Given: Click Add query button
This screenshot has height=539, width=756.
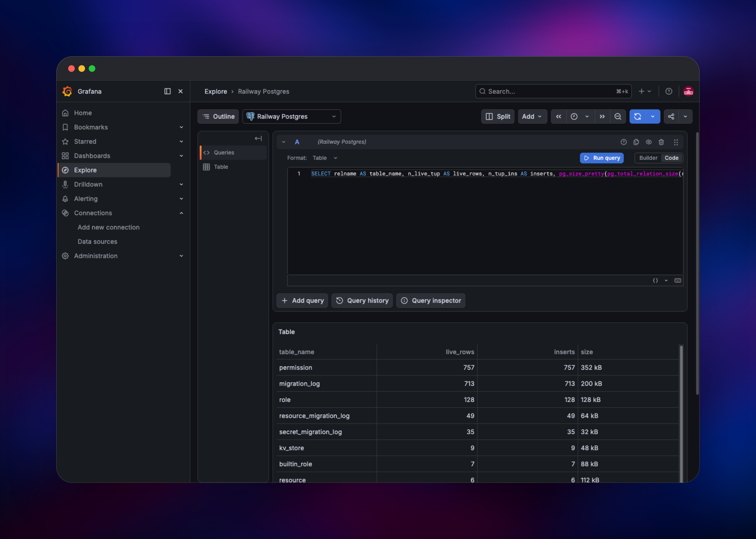Looking at the screenshot, I should point(302,300).
